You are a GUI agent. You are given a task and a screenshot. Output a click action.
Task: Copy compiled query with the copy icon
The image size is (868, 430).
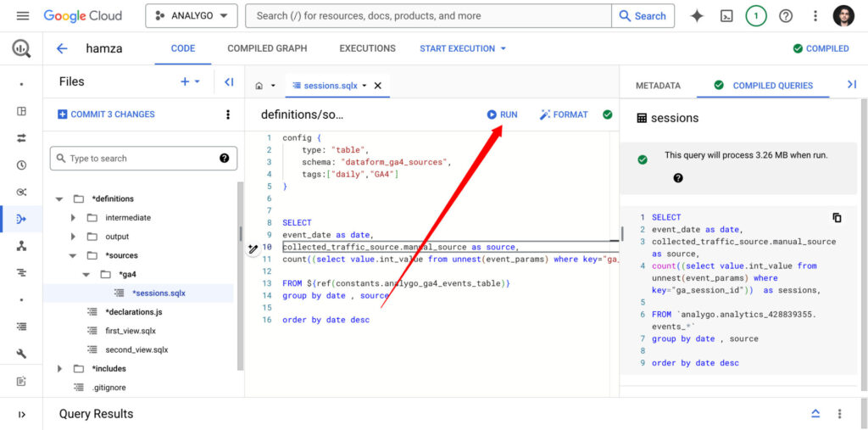click(x=837, y=218)
